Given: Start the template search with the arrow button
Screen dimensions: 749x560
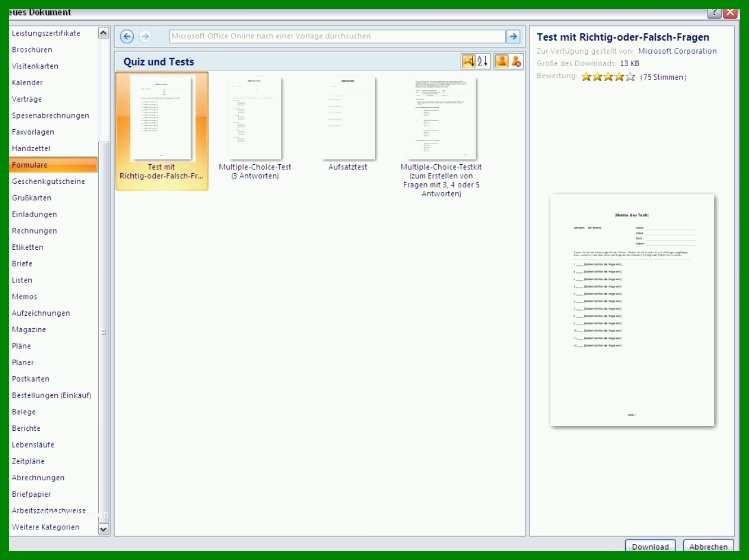Looking at the screenshot, I should (513, 36).
